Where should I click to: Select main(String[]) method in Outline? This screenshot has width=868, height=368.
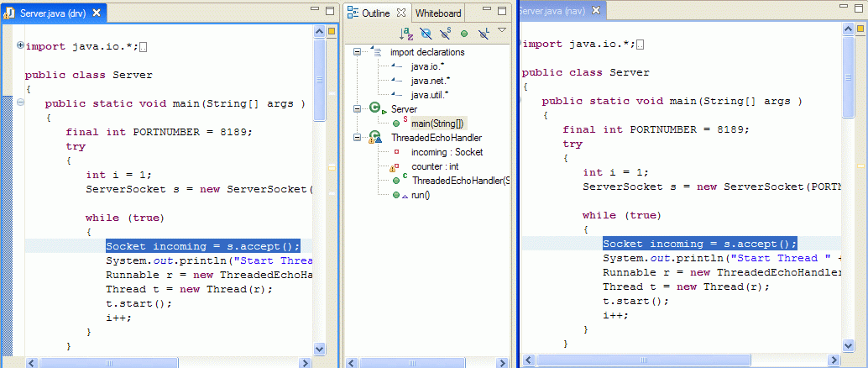coord(437,124)
